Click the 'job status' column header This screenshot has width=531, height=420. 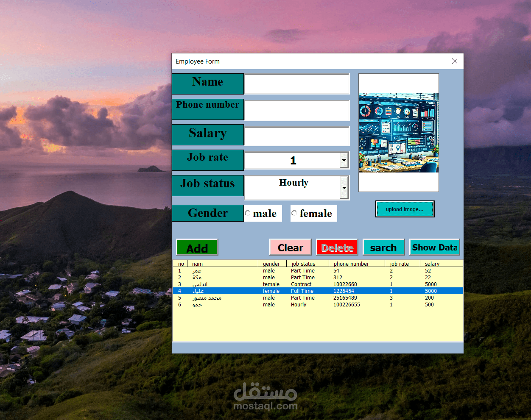(307, 264)
